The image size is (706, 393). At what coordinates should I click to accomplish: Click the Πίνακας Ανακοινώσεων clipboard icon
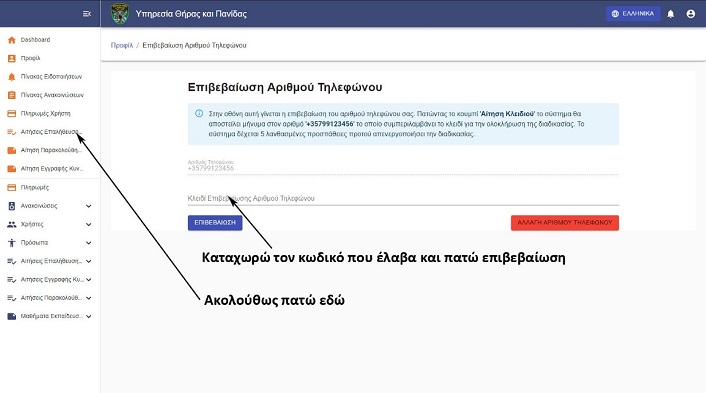tap(12, 95)
